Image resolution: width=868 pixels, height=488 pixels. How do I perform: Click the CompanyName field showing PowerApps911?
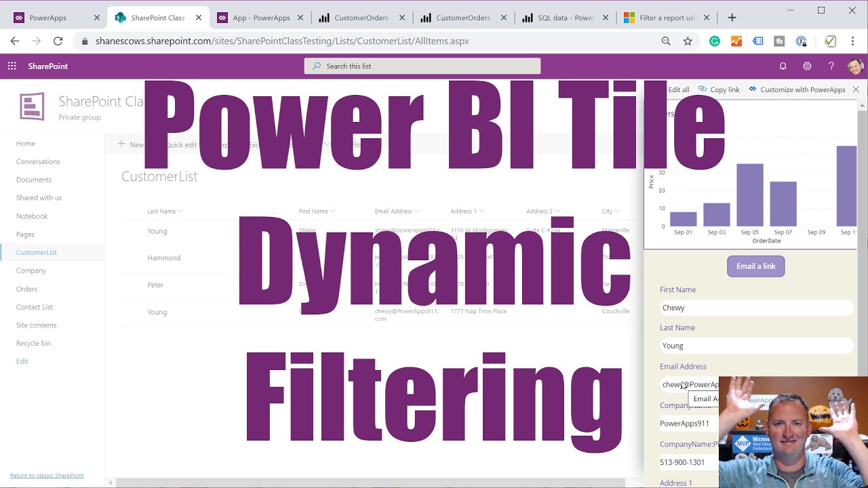tap(689, 424)
